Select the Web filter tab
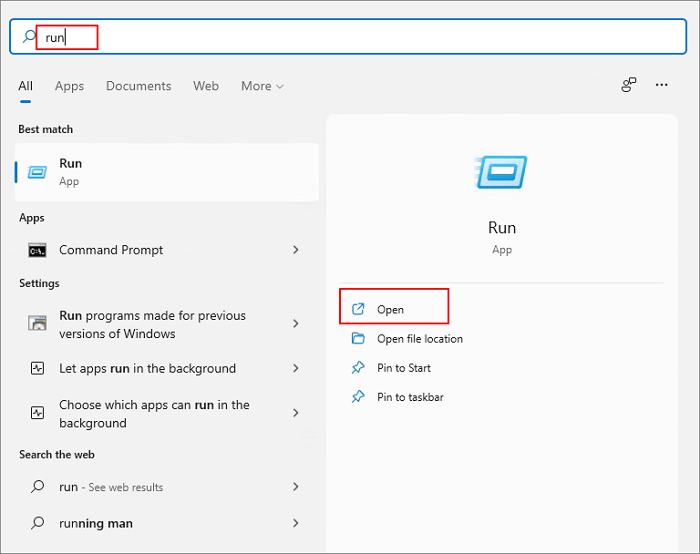The width and height of the screenshot is (700, 554). (206, 86)
